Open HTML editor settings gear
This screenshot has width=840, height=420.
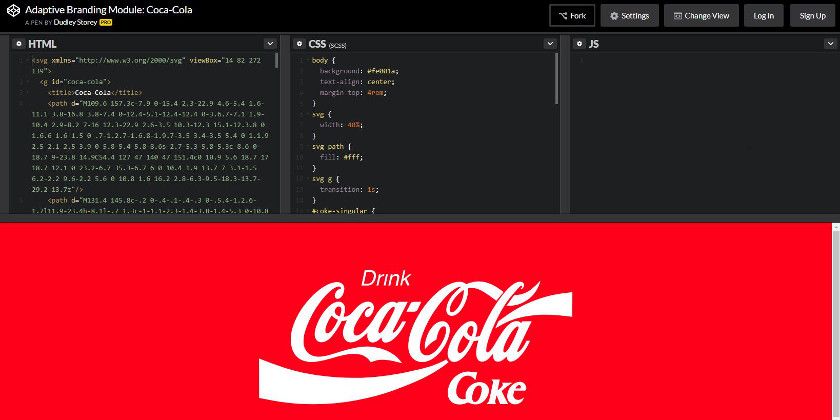click(19, 44)
